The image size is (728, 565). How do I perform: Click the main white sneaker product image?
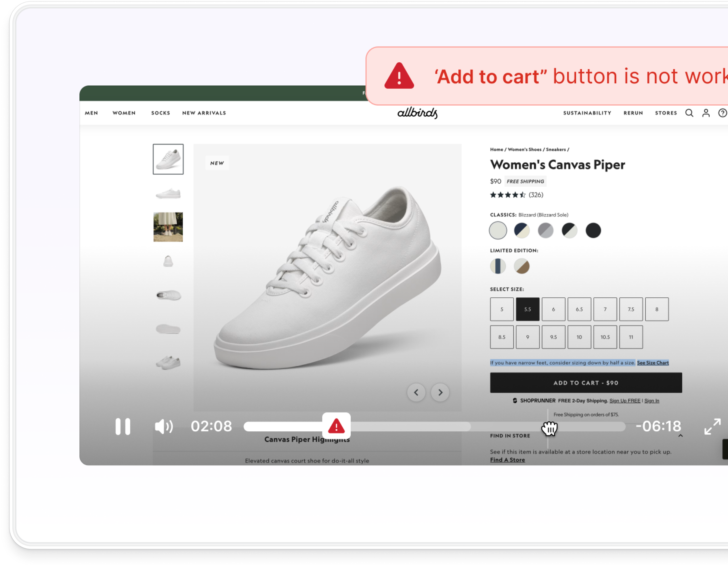327,278
